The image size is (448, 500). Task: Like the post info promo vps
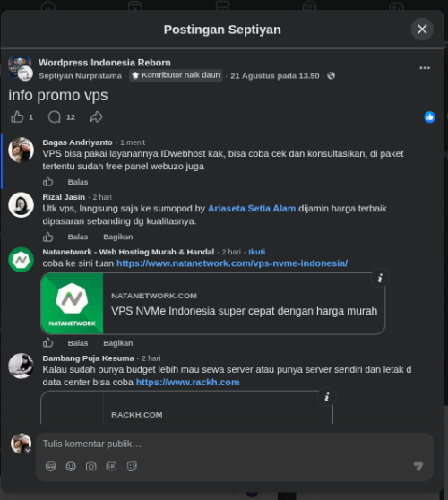17,117
